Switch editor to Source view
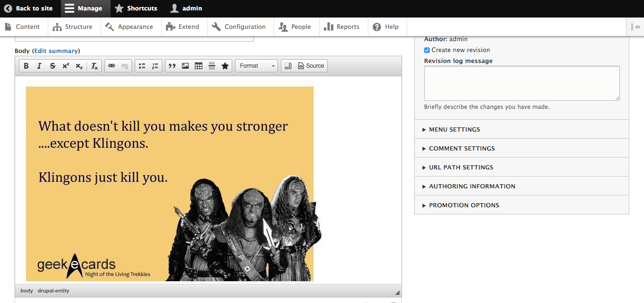Screen dimensions: 644x303 click(311, 66)
